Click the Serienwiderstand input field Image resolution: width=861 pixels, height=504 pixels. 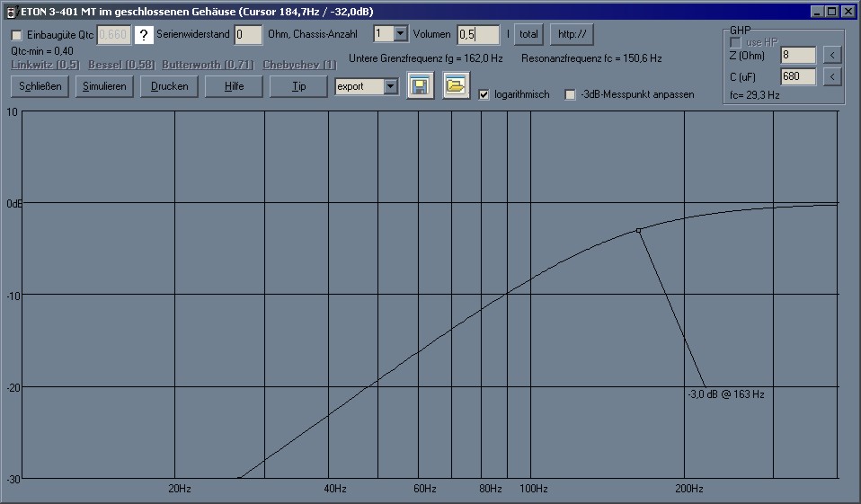pos(248,34)
